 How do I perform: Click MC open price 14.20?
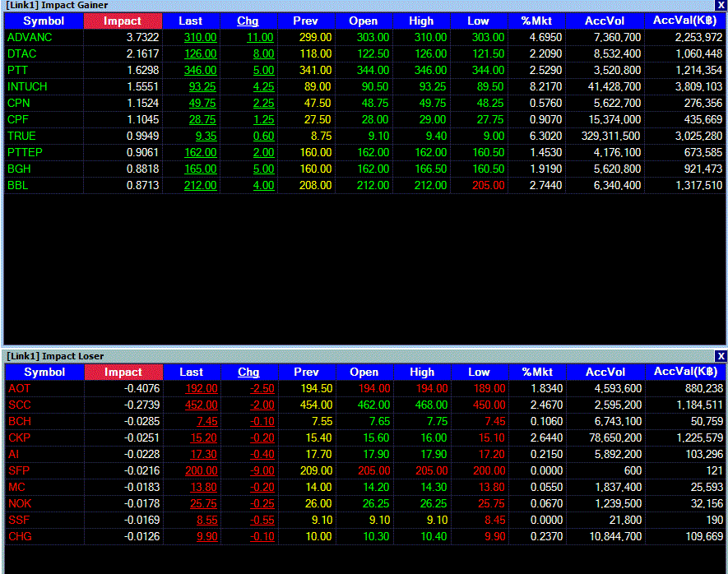[376, 487]
